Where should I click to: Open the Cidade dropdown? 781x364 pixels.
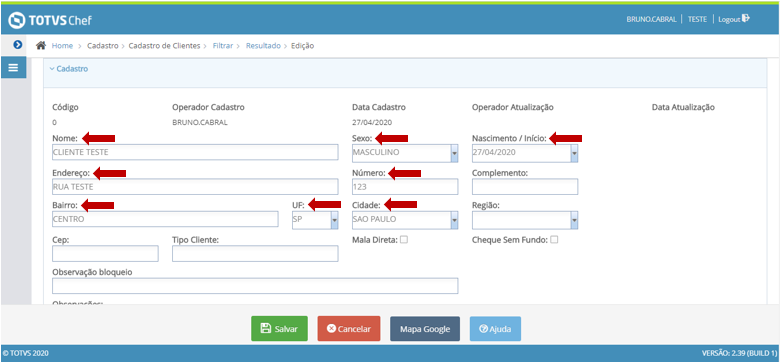tap(454, 220)
